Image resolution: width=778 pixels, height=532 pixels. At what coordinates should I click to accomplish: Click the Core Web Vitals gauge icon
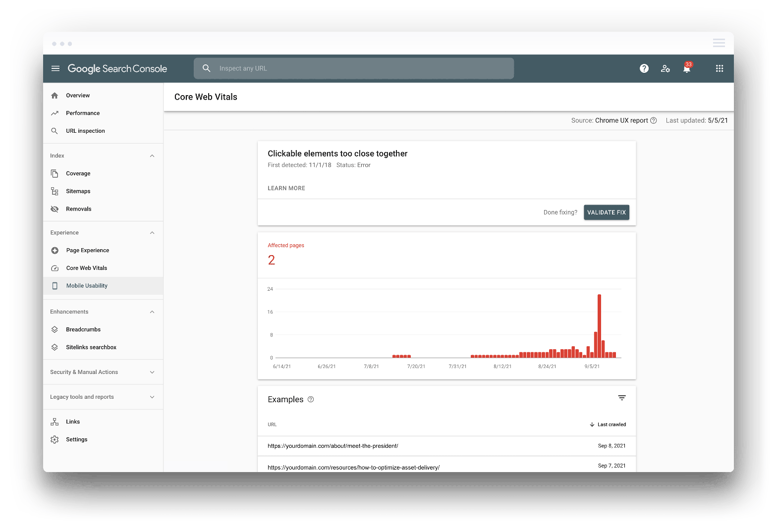point(55,268)
